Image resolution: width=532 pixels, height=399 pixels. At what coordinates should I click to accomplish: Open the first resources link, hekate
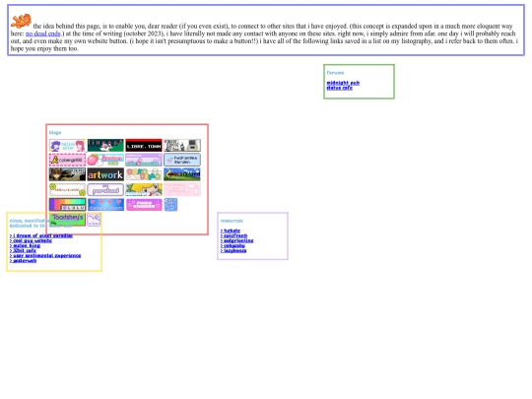[231, 231]
